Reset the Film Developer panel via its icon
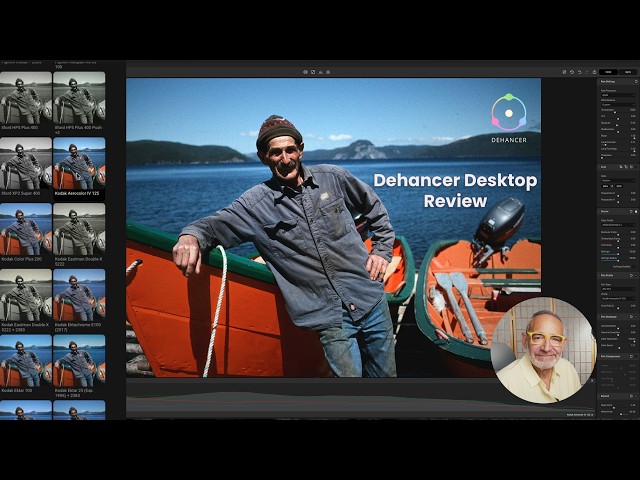Viewport: 640px width, 480px height. click(631, 317)
